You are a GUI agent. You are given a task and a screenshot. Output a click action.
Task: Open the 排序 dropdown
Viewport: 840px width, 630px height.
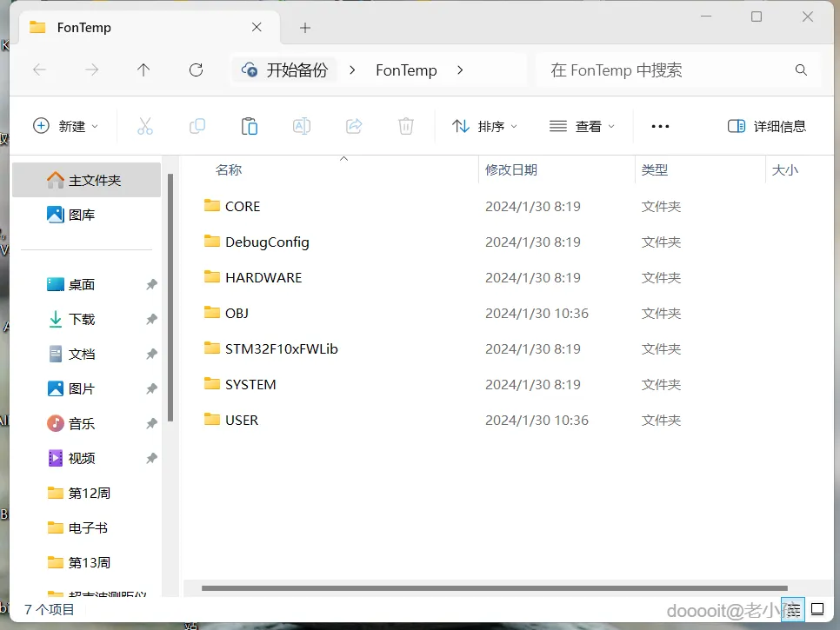(483, 126)
